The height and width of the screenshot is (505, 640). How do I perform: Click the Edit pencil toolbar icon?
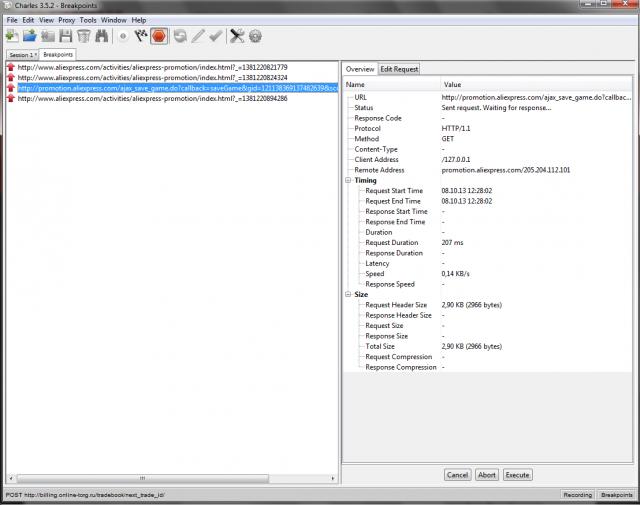198,36
